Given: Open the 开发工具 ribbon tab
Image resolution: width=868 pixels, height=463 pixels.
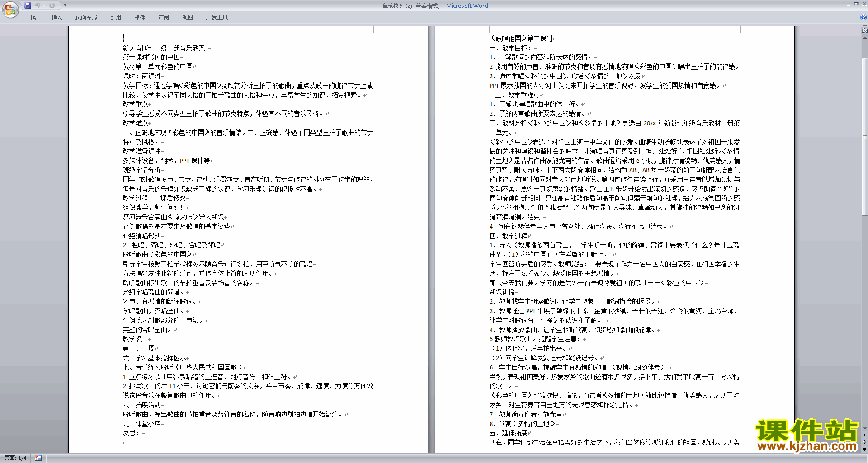Looking at the screenshot, I should (217, 18).
